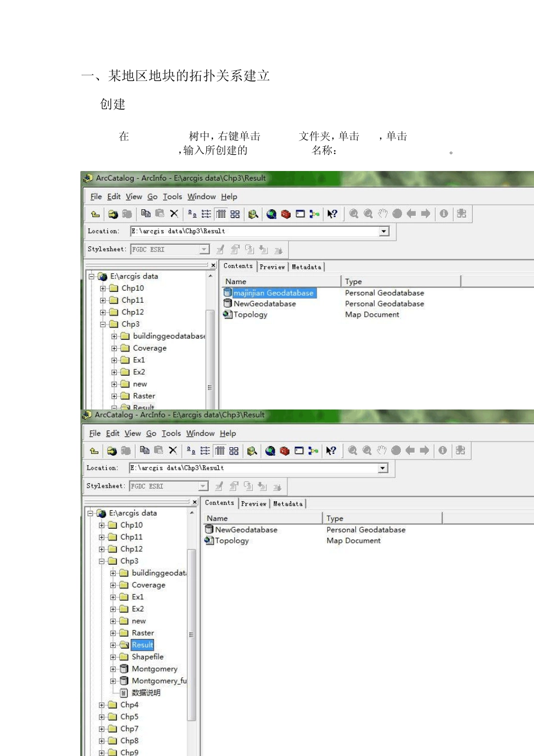
Task: Click Zoom In in upper window toolbar
Action: pos(354,214)
